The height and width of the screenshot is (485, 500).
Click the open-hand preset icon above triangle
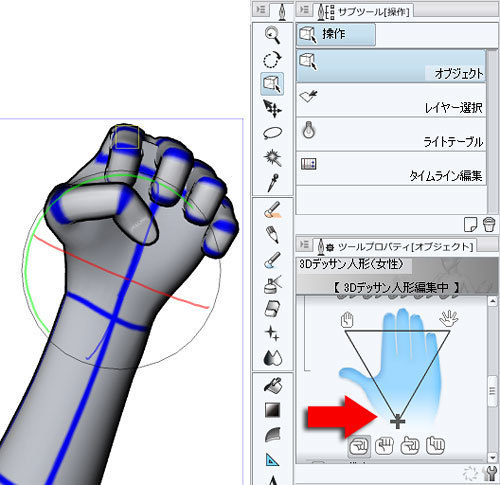point(448,319)
